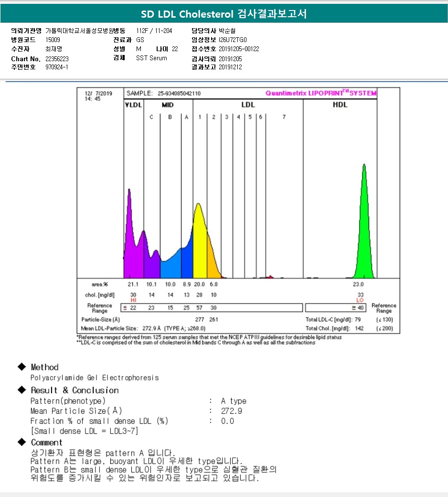448x497 pixels.
Task: Click the sample ID '25-934085042110'
Action: click(x=179, y=93)
